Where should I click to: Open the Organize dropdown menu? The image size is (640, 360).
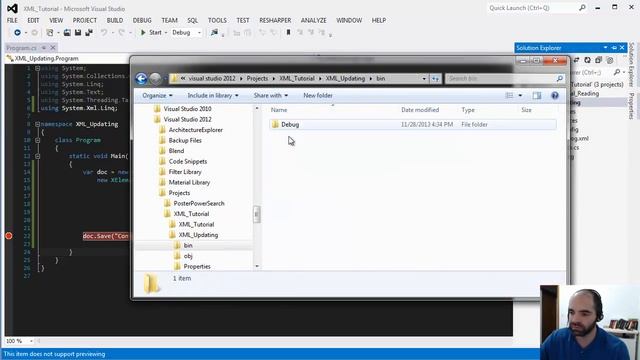[157, 96]
